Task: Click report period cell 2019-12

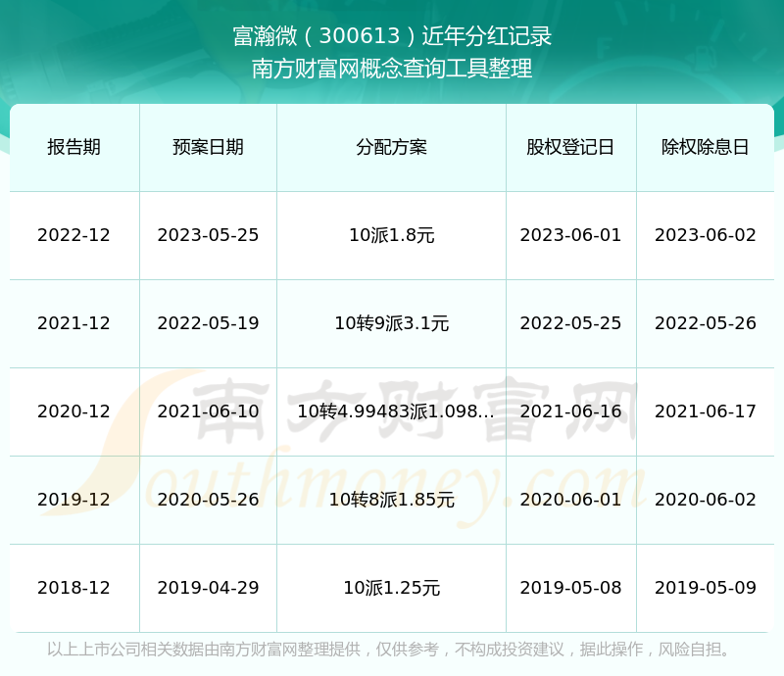Action: [74, 499]
